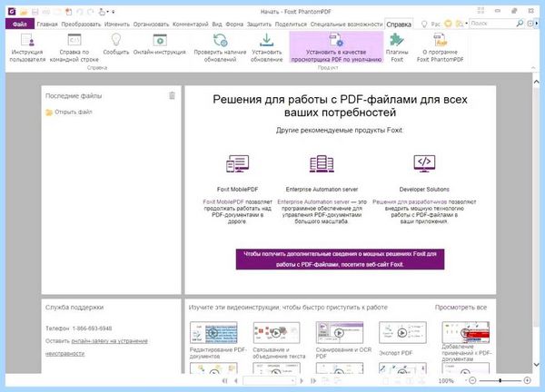Screen dimensions: 545x392
Task: Open the page number dropdown box
Action: pyautogui.click(x=269, y=380)
